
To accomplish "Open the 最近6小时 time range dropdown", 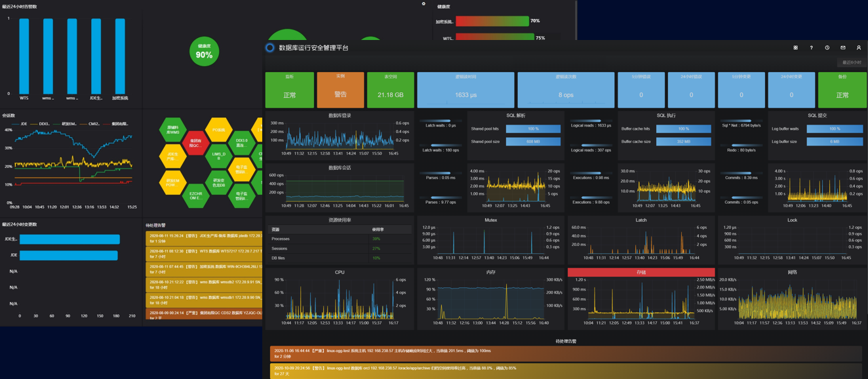I will pos(851,63).
